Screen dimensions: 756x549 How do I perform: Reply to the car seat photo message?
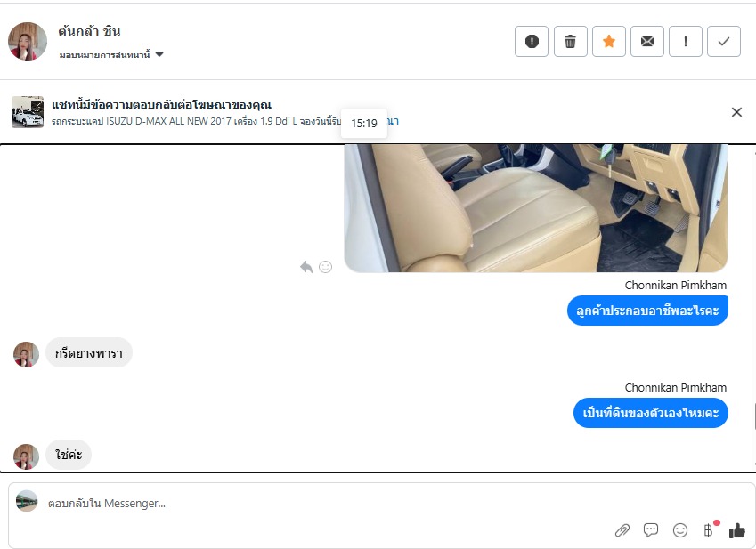[306, 267]
